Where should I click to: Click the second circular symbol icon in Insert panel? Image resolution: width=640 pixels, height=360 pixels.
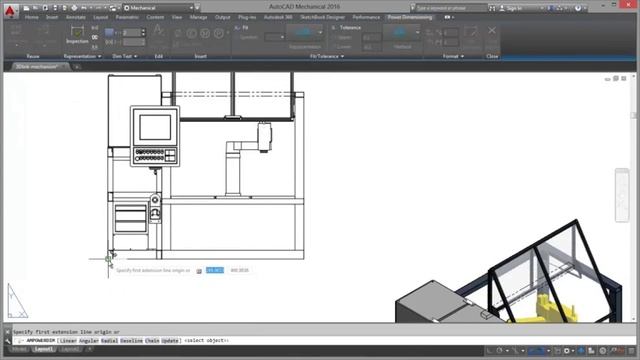[205, 33]
